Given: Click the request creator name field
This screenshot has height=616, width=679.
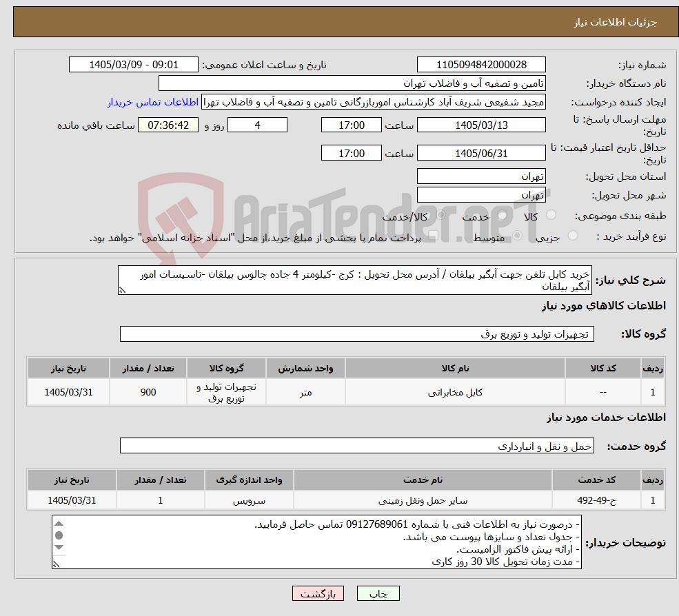Looking at the screenshot, I should click(373, 102).
